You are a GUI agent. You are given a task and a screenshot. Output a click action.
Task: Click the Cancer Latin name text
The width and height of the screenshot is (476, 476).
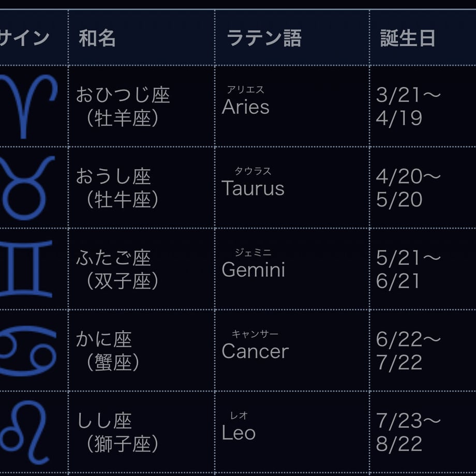click(x=255, y=351)
